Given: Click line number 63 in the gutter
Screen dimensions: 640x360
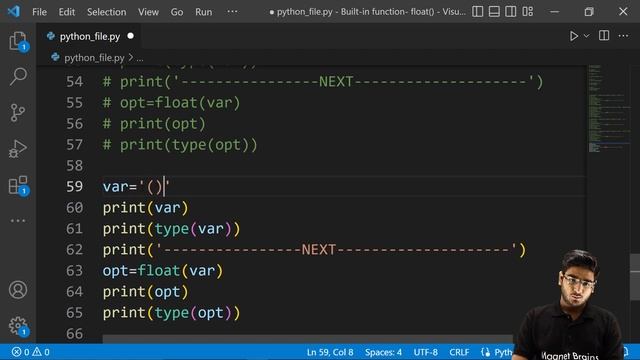Looking at the screenshot, I should tap(74, 271).
